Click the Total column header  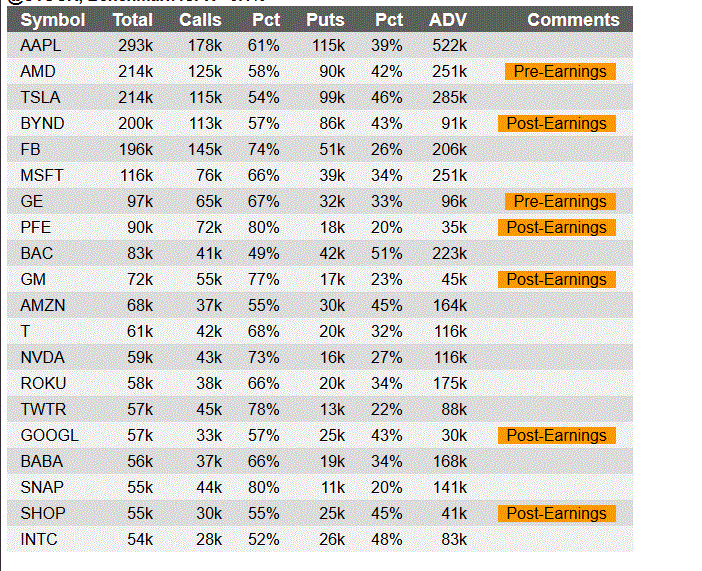[133, 20]
